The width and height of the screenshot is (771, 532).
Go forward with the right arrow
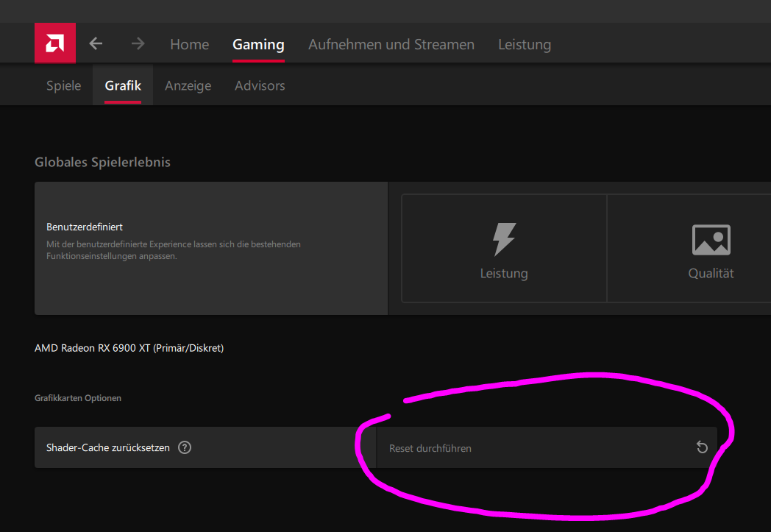point(138,43)
